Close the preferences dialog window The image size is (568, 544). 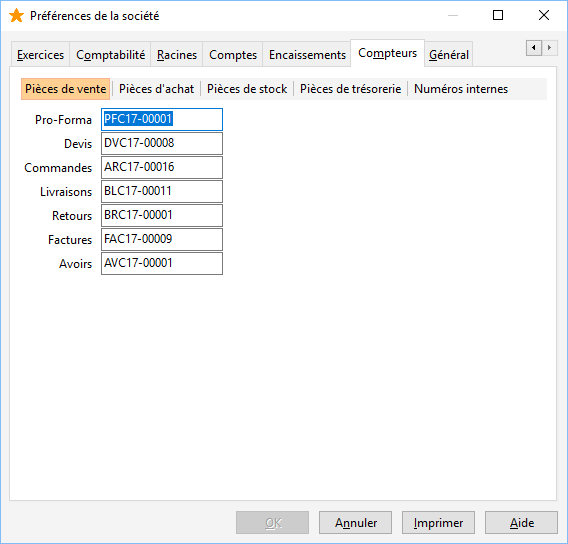[x=543, y=15]
